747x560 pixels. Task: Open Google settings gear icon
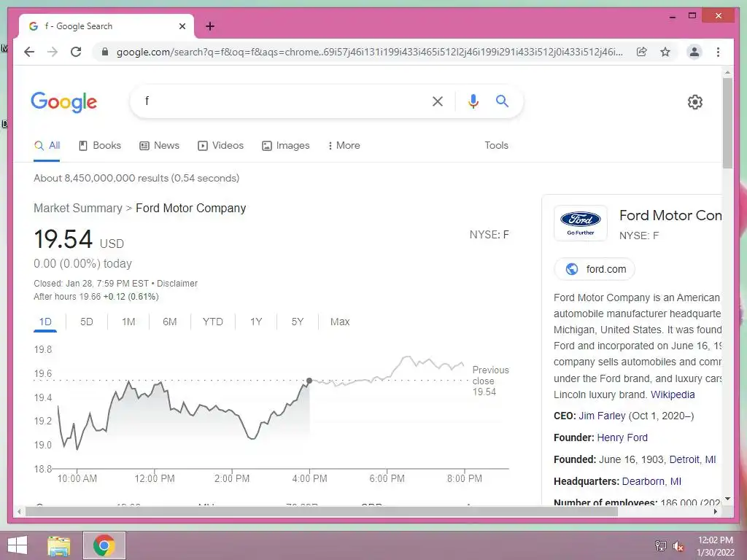point(695,102)
